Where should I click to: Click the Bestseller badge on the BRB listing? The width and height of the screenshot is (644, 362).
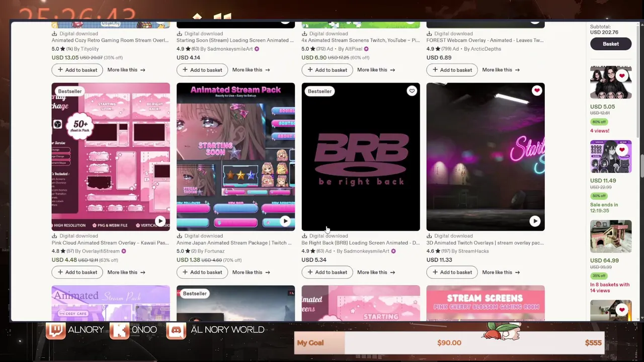click(320, 92)
